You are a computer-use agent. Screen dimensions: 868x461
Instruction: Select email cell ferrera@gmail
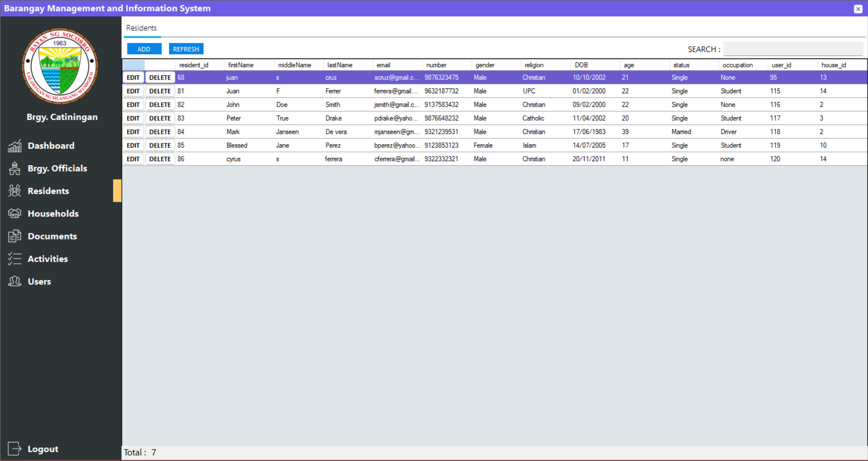point(397,91)
